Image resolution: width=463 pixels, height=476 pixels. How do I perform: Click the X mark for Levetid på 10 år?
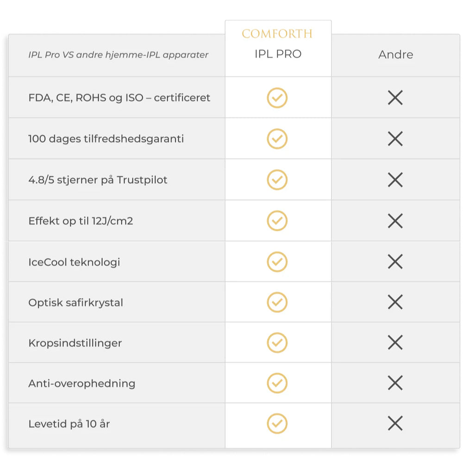395,424
